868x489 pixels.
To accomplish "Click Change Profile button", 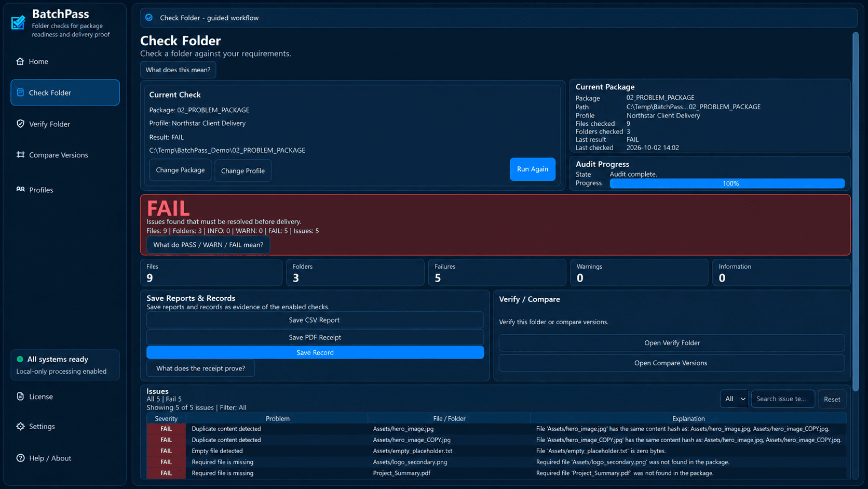I will (x=243, y=170).
